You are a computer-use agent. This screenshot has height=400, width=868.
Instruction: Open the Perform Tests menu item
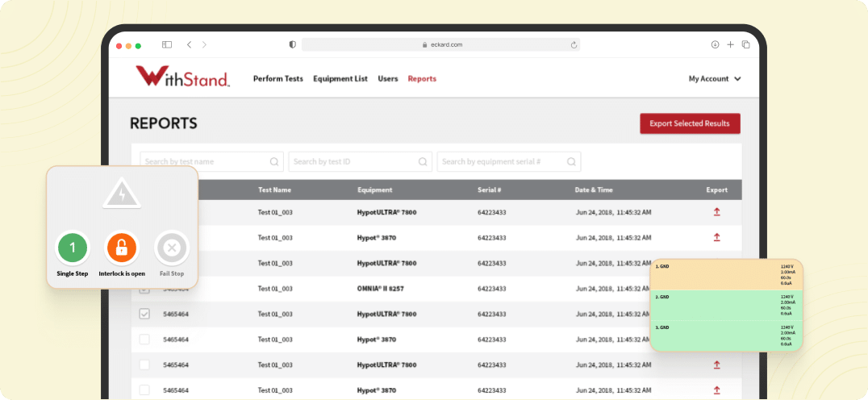[278, 79]
